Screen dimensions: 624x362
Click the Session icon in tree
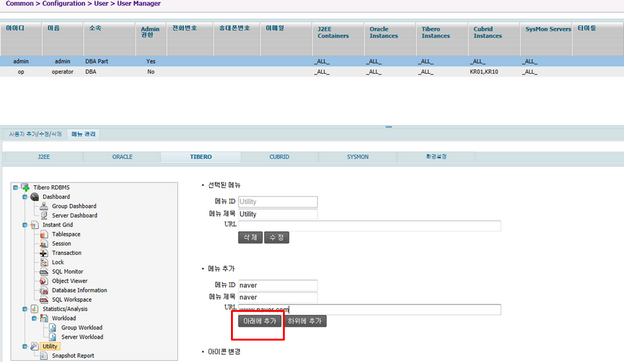click(x=44, y=243)
